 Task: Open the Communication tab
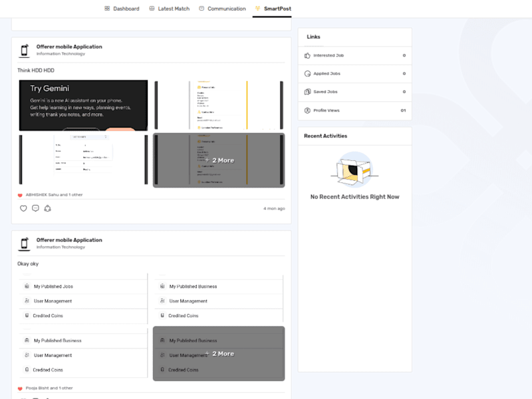pos(222,9)
